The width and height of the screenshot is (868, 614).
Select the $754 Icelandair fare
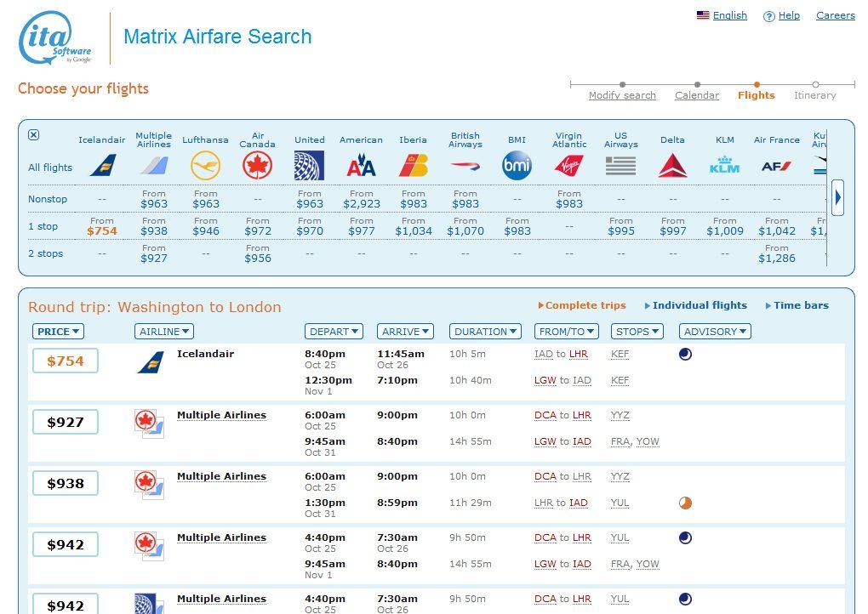click(65, 361)
